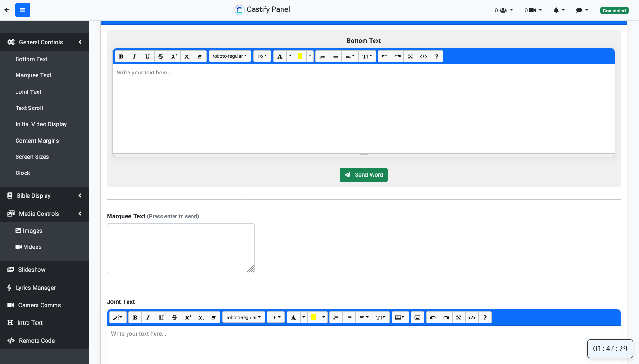Open font family dropdown in Joint Text editor
The width and height of the screenshot is (639, 364).
coord(244,318)
